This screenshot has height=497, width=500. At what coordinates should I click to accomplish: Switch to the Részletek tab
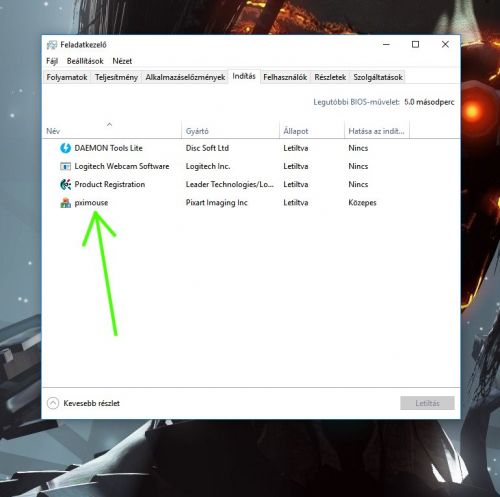[x=330, y=77]
